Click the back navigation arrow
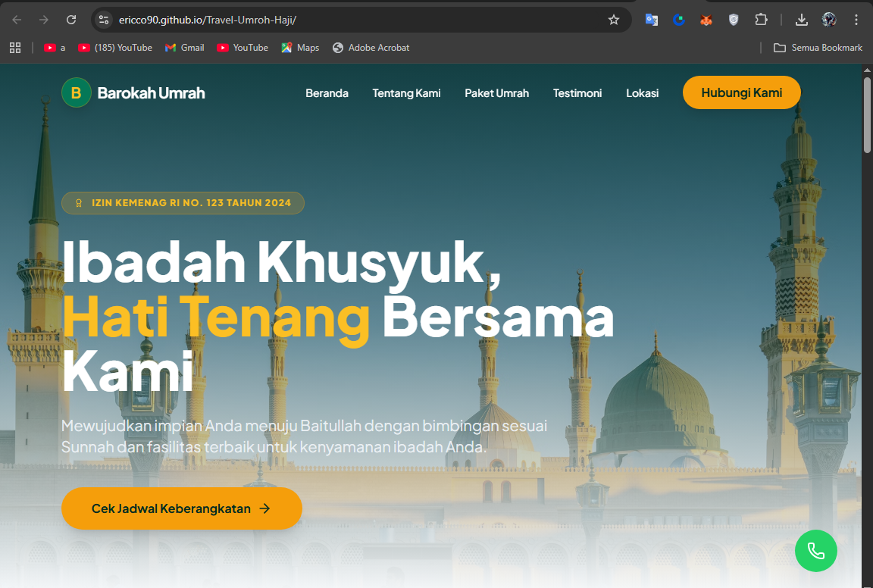873x588 pixels. (15, 20)
